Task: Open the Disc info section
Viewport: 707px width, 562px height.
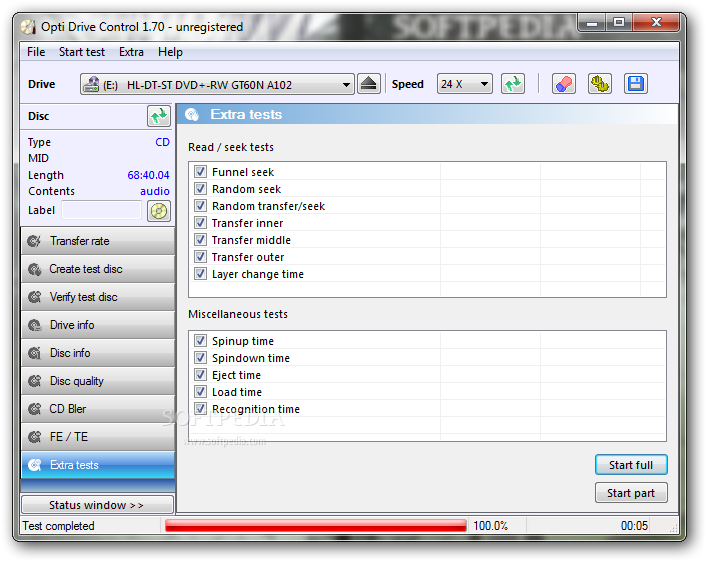Action: [98, 353]
